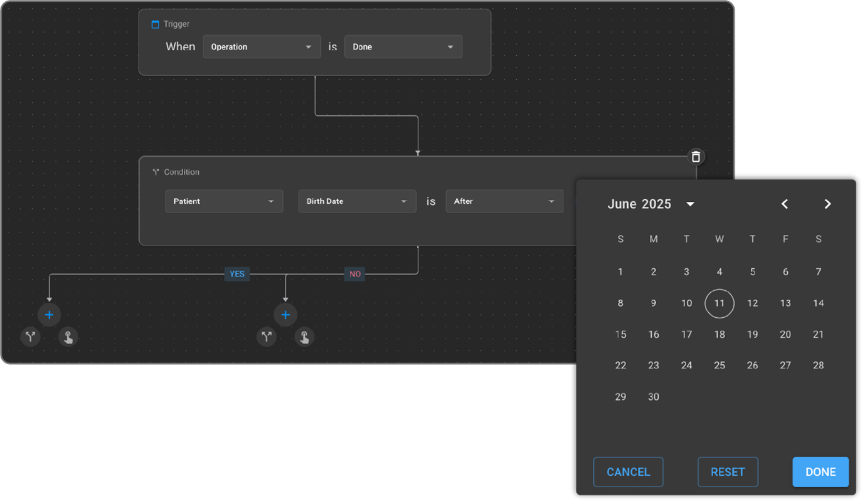Viewport: 865px width, 504px height.
Task: Go to next month in calendar
Action: pos(827,204)
